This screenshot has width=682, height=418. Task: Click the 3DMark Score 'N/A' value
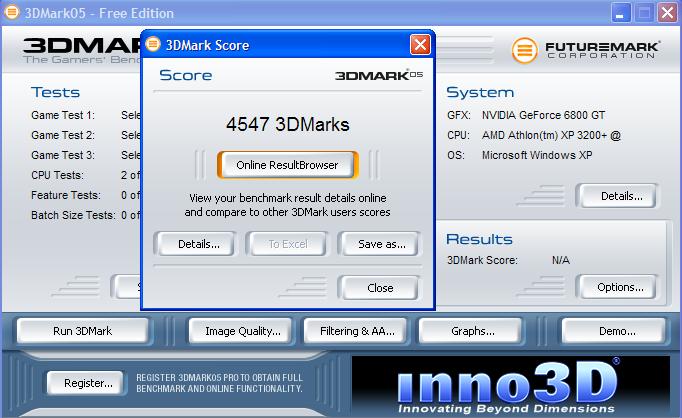pyautogui.click(x=561, y=260)
